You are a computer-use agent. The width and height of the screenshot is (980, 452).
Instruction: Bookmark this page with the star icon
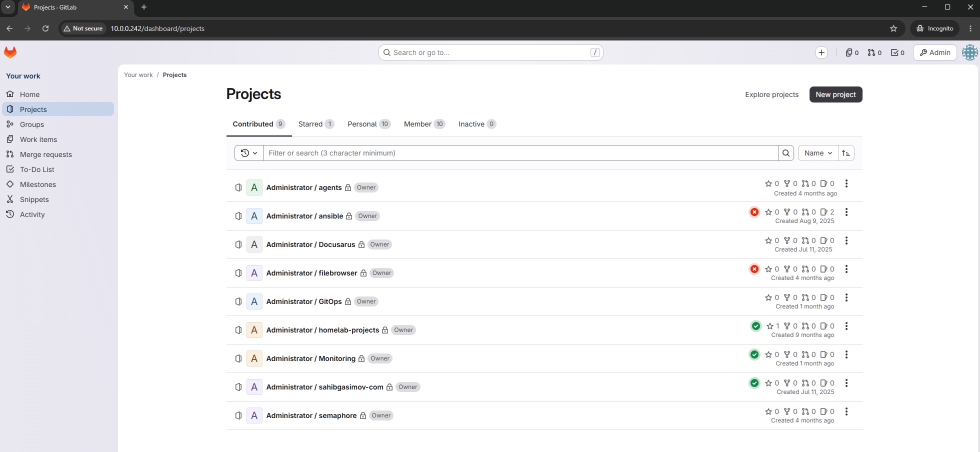(893, 28)
